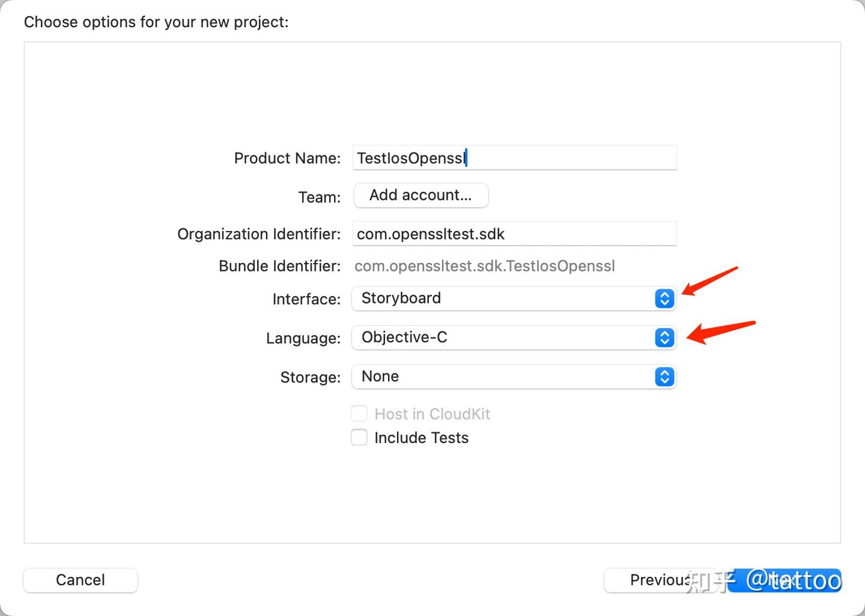
Task: Click red arrow pointing at Language row
Action: (x=720, y=332)
